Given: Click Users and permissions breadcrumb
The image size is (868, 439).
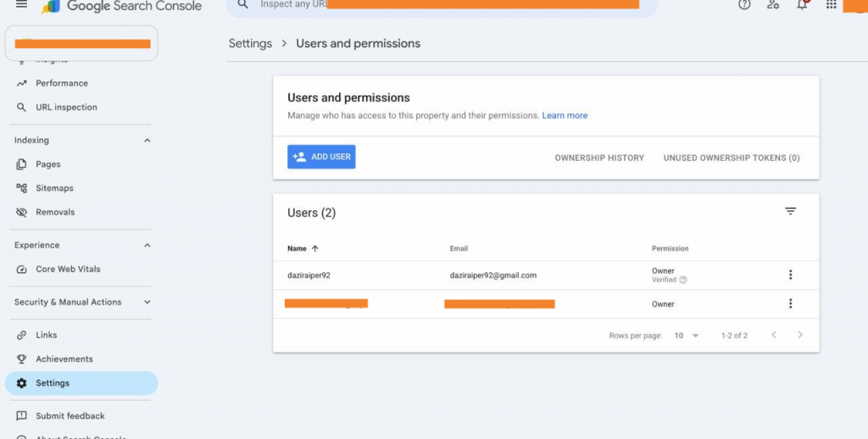Looking at the screenshot, I should point(359,43).
